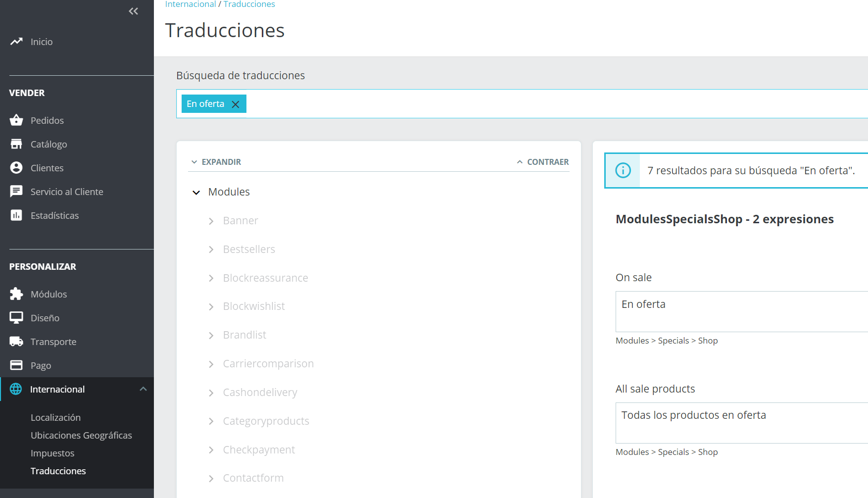Click the Pedidos basket icon
Screen dimensions: 868x498
(16, 120)
